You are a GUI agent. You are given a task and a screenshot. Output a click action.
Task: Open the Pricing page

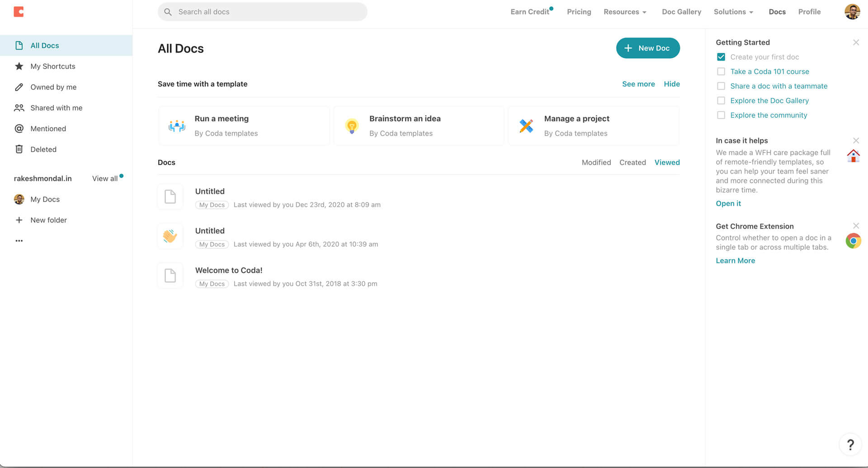pos(579,12)
